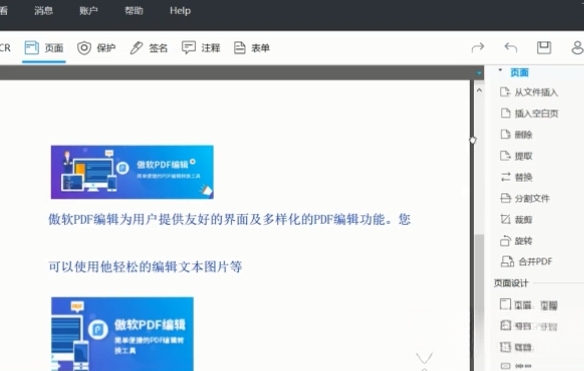Open the Help menu

[x=180, y=11]
